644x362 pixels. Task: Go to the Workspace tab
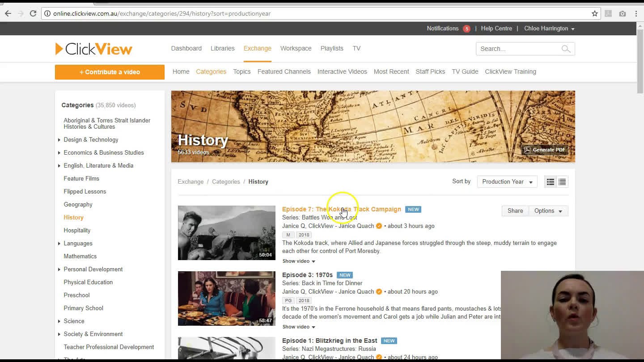tap(296, 48)
